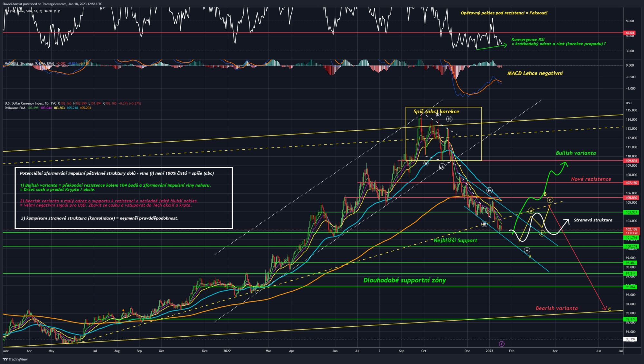This screenshot has height=364, width=644.
Task: Click the RSI indicator legend
Action: coord(32,11)
